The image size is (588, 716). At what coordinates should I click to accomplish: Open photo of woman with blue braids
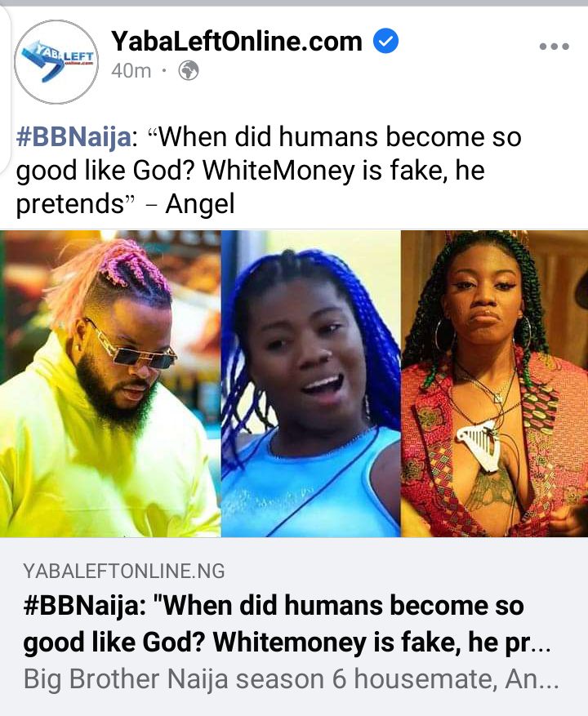310,384
